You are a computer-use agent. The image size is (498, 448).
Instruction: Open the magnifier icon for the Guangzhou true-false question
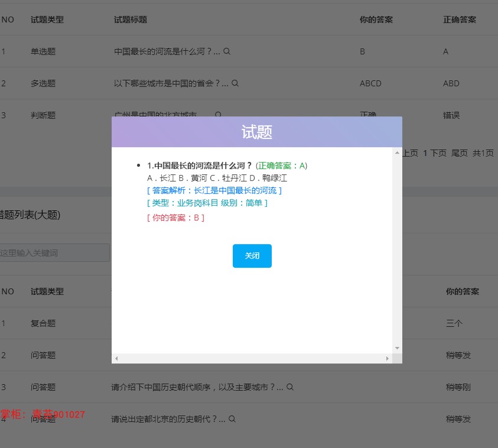219,115
